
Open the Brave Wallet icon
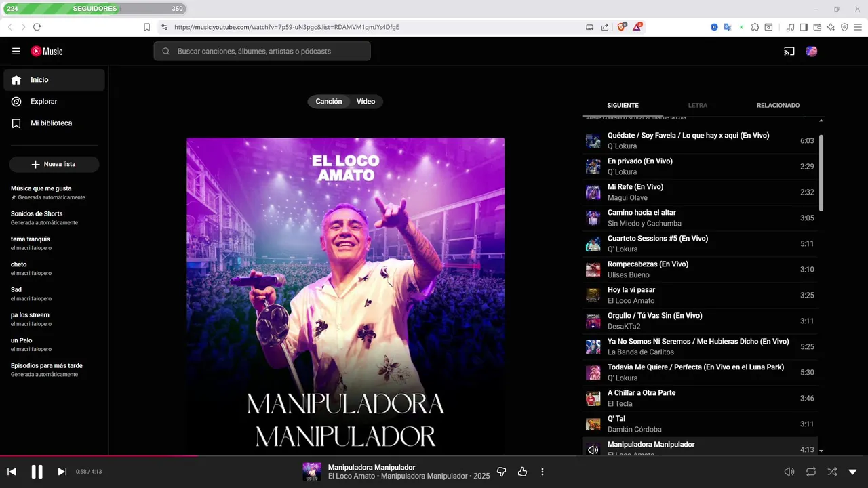(817, 27)
